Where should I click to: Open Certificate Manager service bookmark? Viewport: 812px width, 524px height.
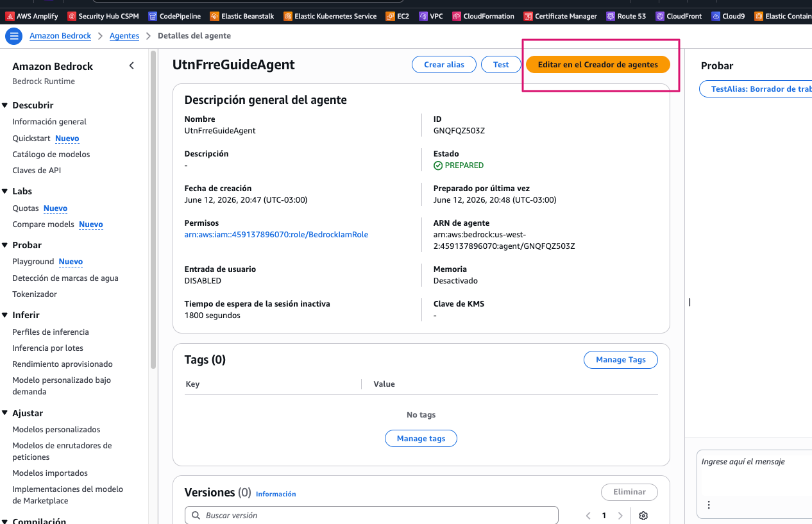tap(560, 16)
